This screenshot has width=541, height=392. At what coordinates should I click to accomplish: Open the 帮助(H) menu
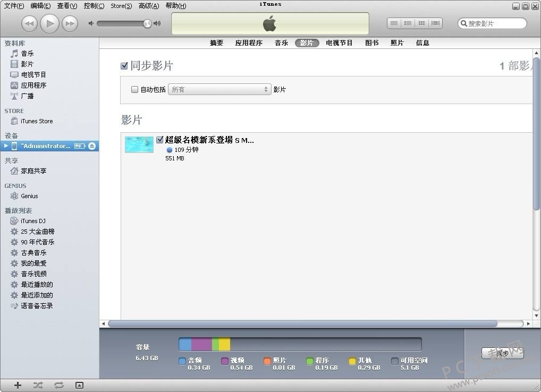(175, 6)
